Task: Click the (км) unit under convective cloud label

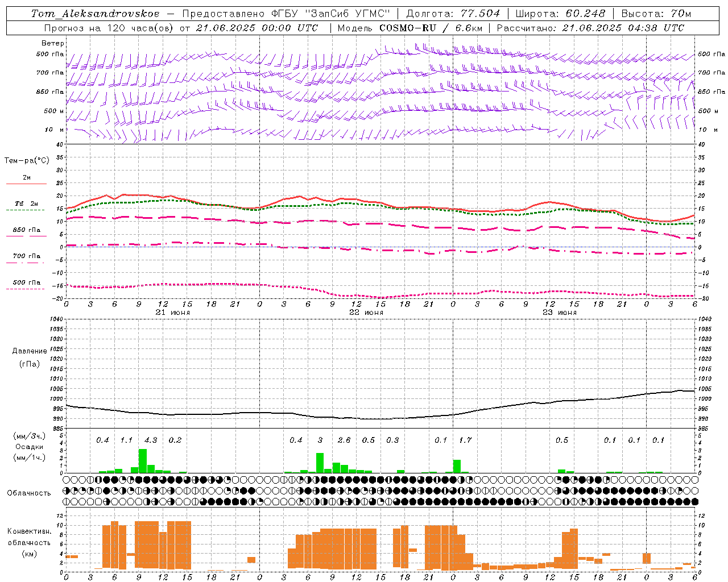Action: [30, 553]
